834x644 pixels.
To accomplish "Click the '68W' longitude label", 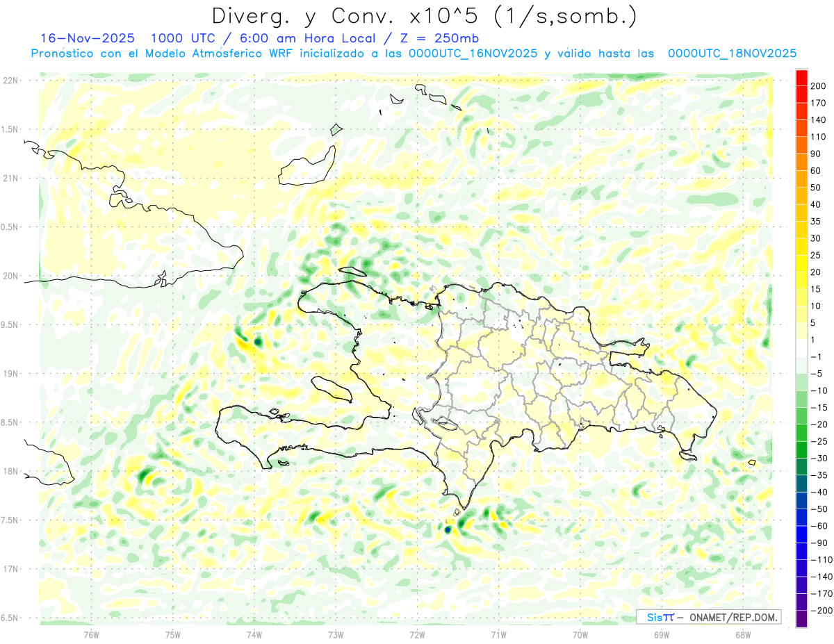I will pyautogui.click(x=742, y=635).
